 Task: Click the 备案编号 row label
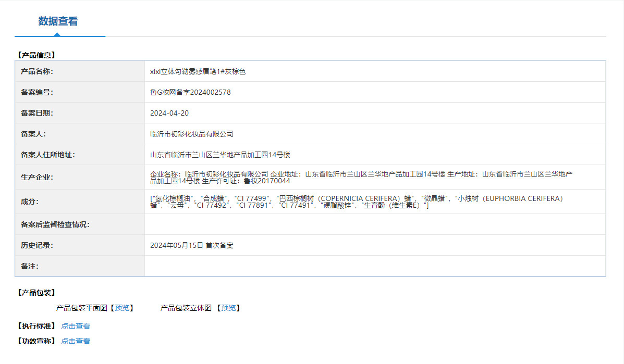coord(36,92)
